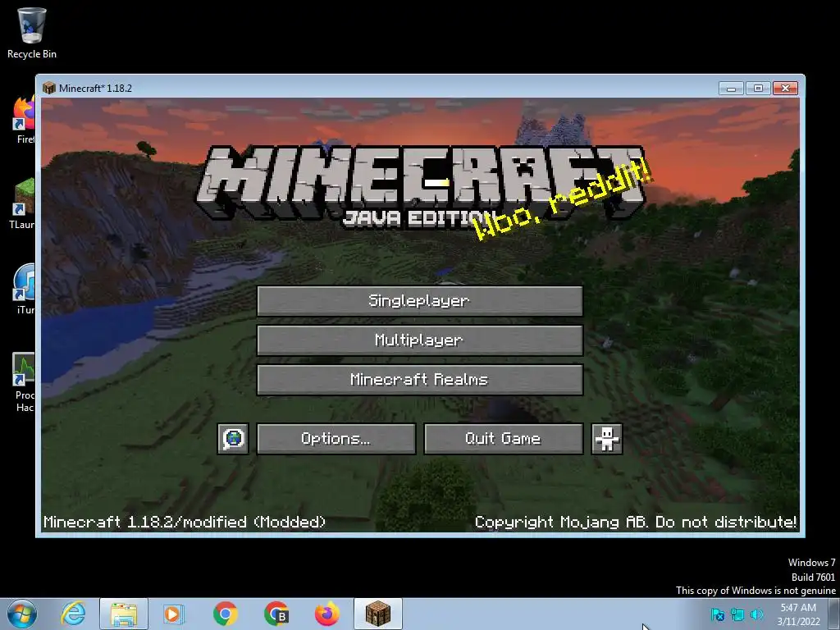Open accessibility settings figure icon
This screenshot has height=630, width=840.
[606, 439]
